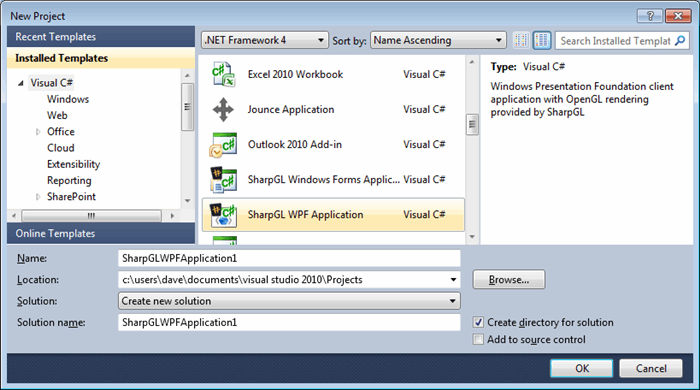Confirm with the OK button
700x390 pixels.
582,369
